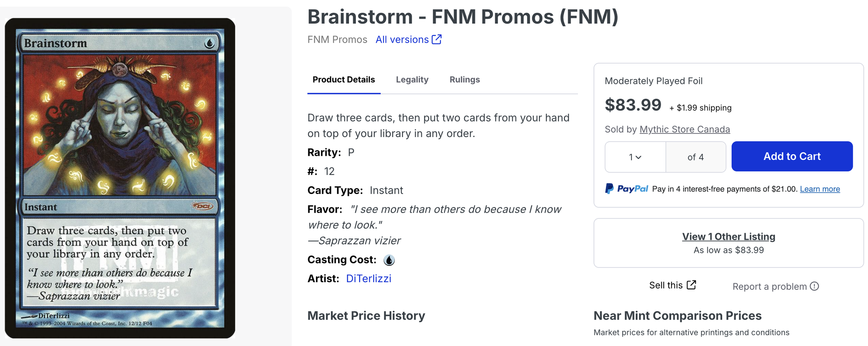Screen dimensions: 868x346
Task: Click the blue mana Casting Cost icon
Action: pyautogui.click(x=389, y=260)
